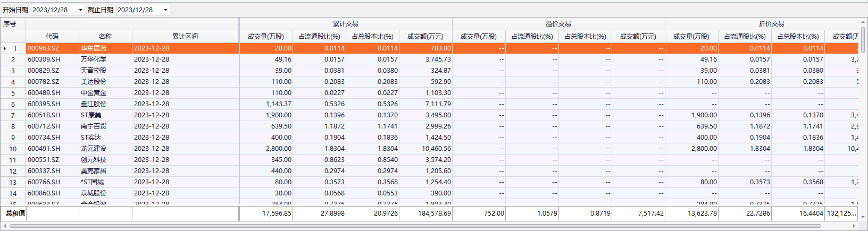Click the 累计区间 column header

point(185,37)
